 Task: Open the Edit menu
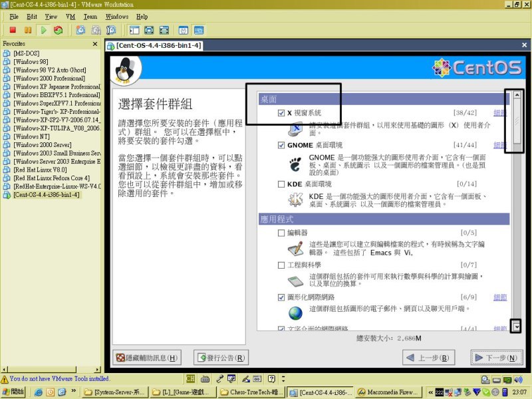pyautogui.click(x=32, y=17)
